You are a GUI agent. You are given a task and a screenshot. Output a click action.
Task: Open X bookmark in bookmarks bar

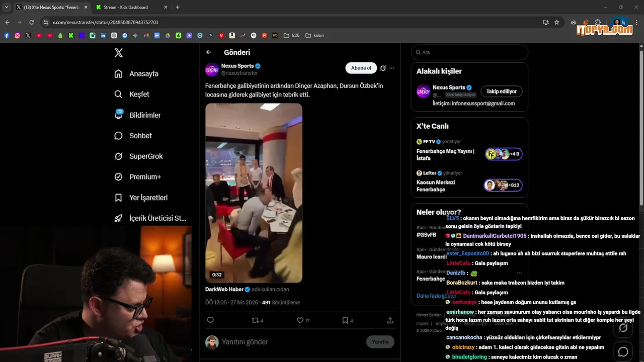(x=28, y=35)
